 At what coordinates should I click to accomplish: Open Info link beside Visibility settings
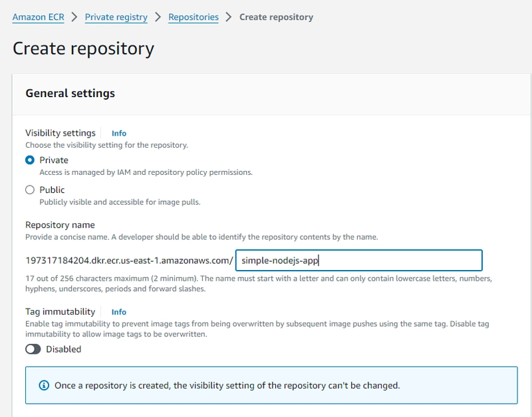[x=119, y=133]
